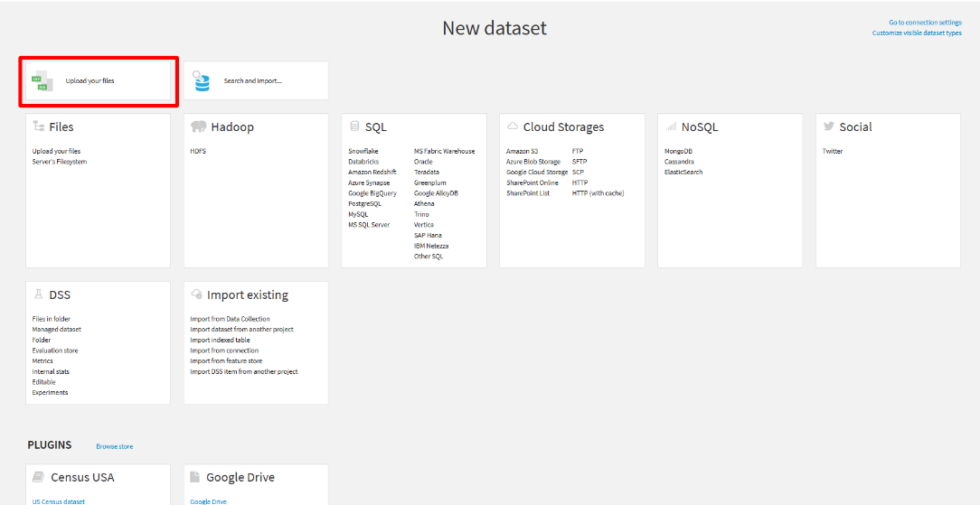Click the Hadoop elephant icon
Image resolution: width=980 pixels, height=505 pixels.
(198, 126)
